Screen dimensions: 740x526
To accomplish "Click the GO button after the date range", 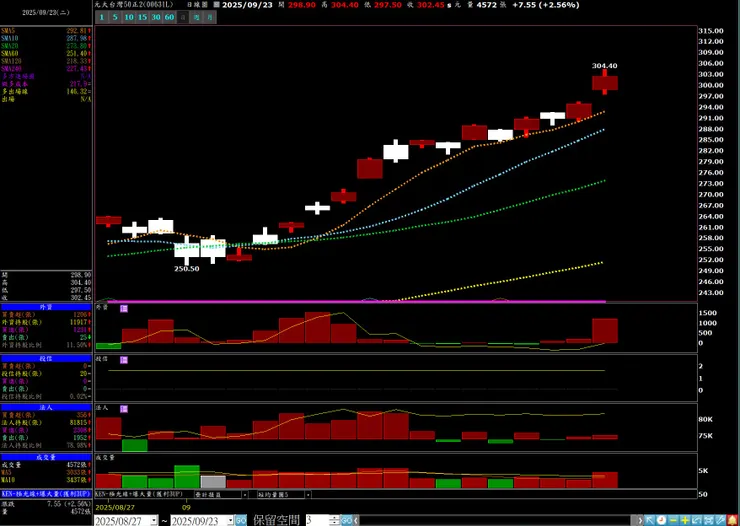I will [x=241, y=520].
